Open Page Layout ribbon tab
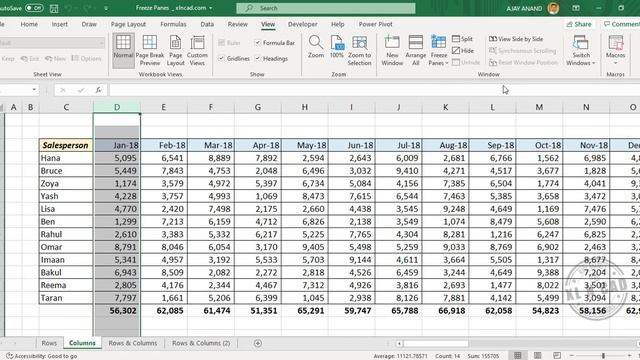This screenshot has height=360, width=640. pyautogui.click(x=128, y=24)
